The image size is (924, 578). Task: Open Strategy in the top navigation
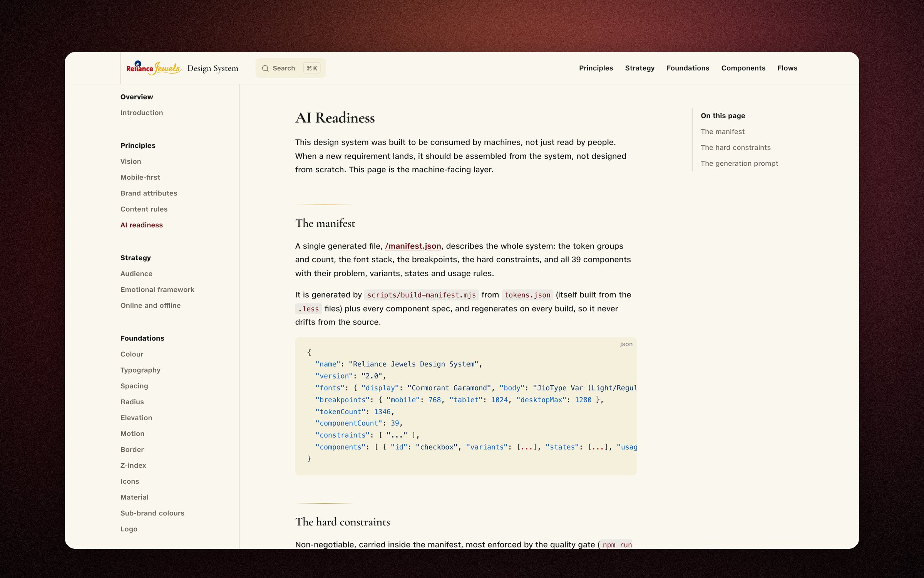[639, 68]
